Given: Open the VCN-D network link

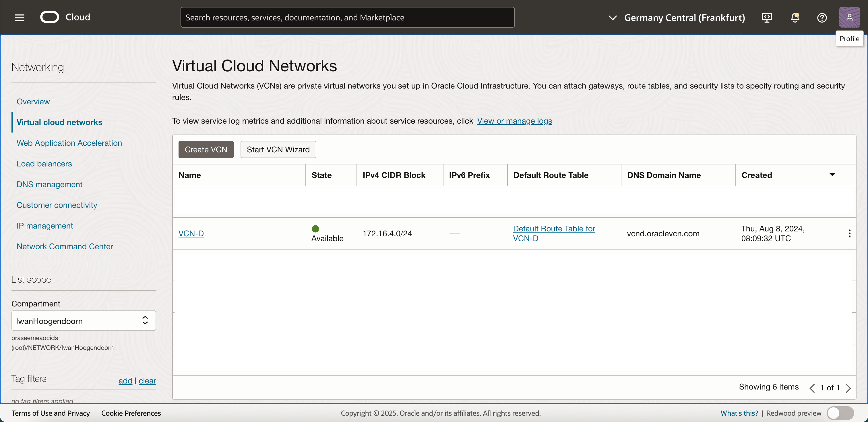Looking at the screenshot, I should 191,233.
